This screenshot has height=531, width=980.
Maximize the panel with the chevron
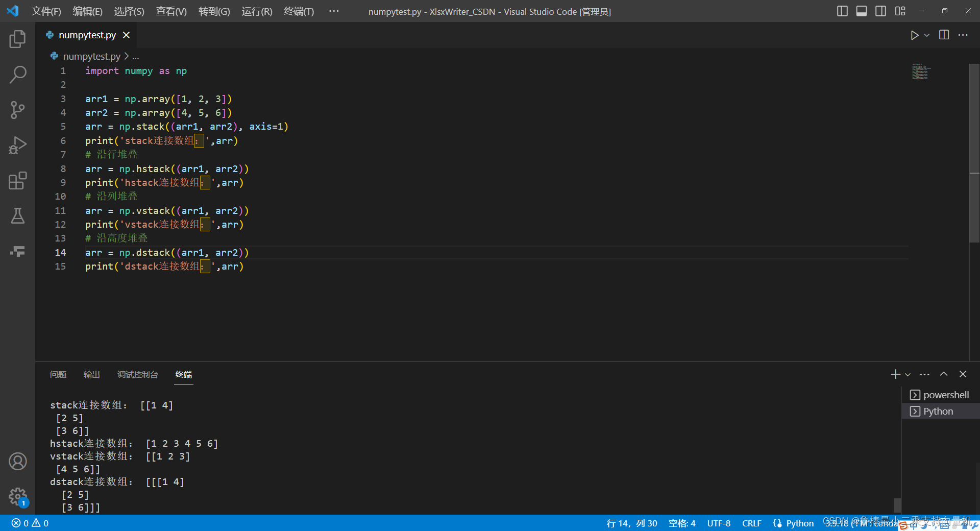coord(944,374)
